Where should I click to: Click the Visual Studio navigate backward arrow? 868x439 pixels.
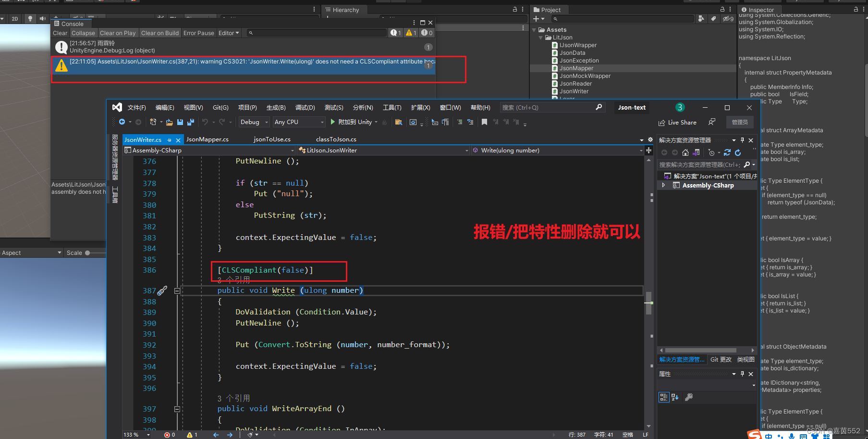[x=122, y=122]
